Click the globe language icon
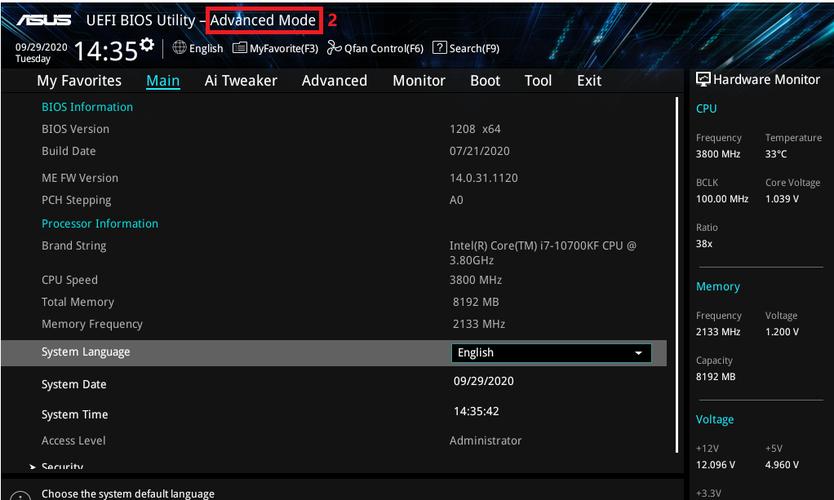The height and width of the screenshot is (500, 834). point(180,47)
